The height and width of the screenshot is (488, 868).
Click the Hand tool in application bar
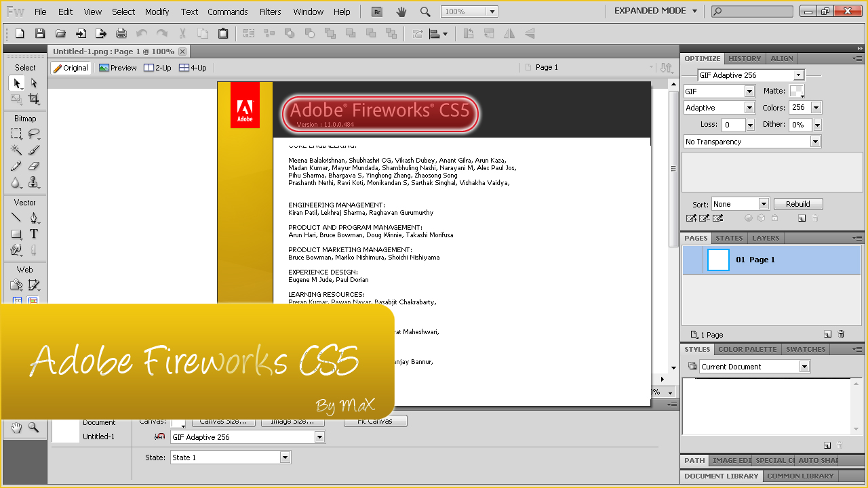coord(401,12)
